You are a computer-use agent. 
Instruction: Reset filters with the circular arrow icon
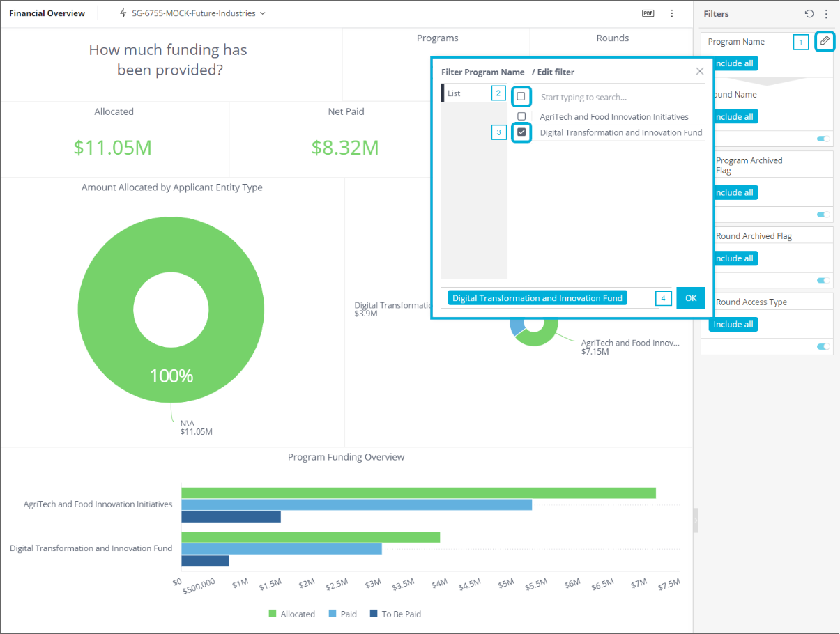tap(809, 13)
